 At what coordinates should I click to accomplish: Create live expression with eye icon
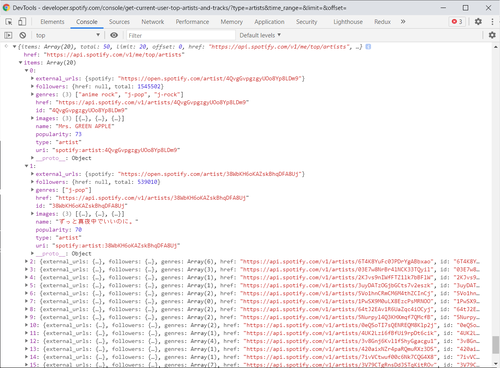pyautogui.click(x=114, y=35)
